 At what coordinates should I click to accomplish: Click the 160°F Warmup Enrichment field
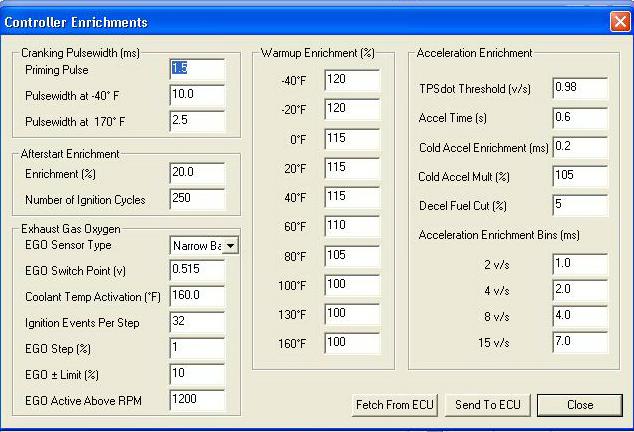(351, 343)
